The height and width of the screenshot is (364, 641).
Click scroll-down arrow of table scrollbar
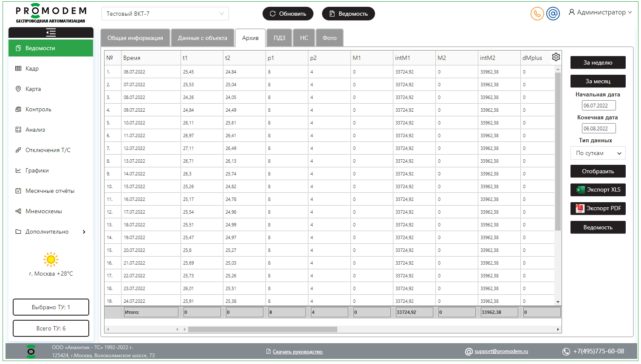coord(558,302)
